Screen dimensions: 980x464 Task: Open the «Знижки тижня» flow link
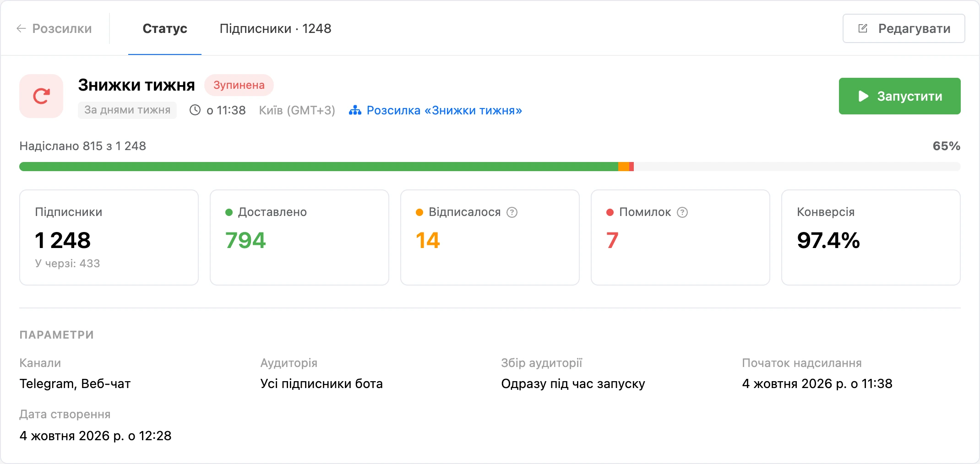pyautogui.click(x=444, y=110)
